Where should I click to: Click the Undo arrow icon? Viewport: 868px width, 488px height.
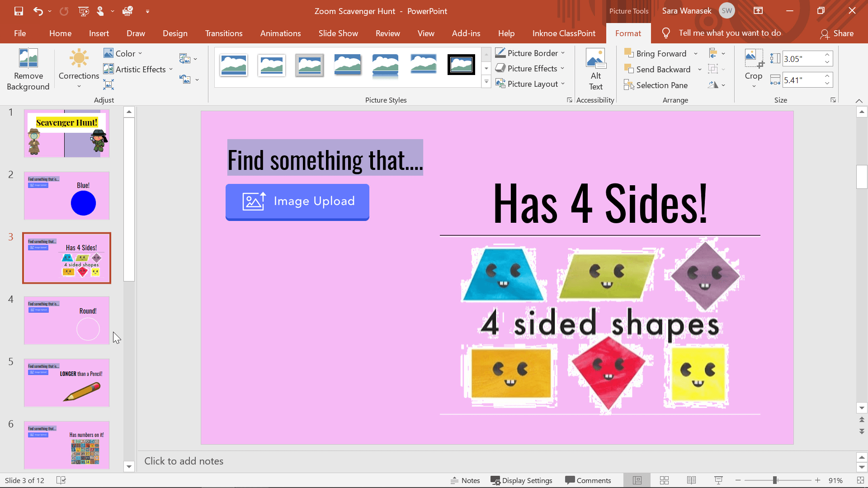click(38, 11)
